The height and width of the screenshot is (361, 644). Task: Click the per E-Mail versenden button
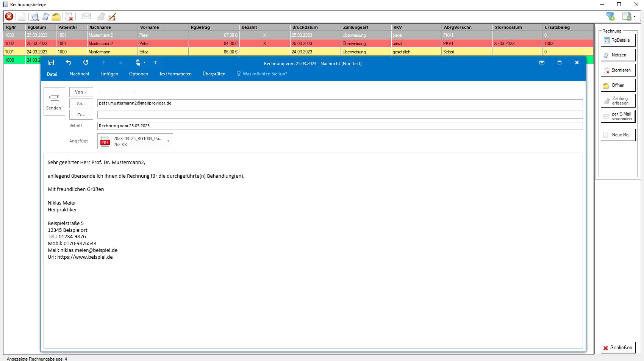(x=617, y=116)
